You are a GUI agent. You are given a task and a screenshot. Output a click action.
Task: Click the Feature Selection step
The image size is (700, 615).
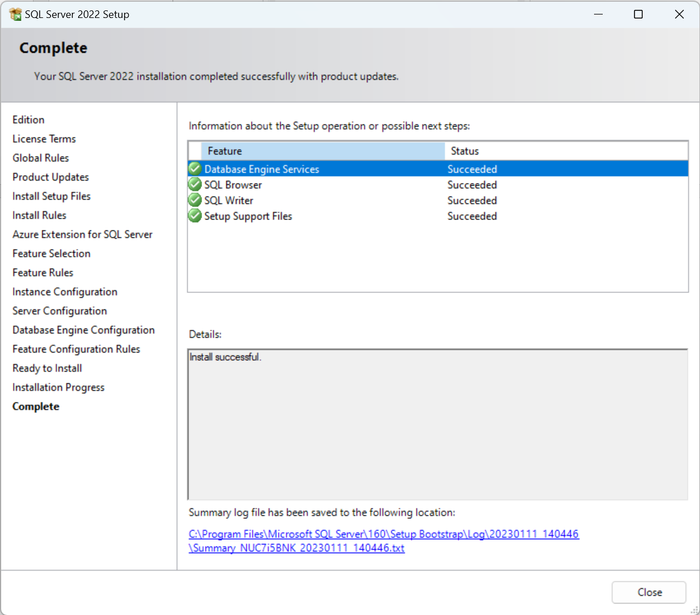[x=52, y=254]
